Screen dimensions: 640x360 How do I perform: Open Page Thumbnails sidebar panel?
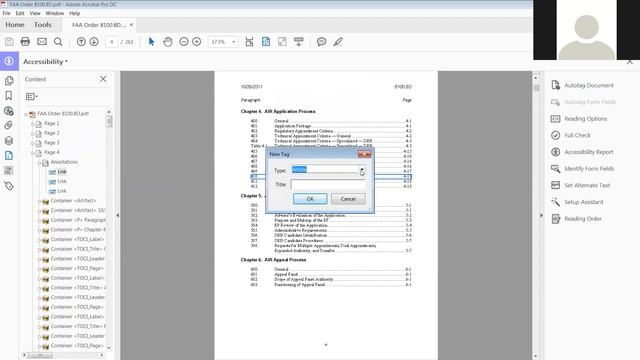coord(9,80)
